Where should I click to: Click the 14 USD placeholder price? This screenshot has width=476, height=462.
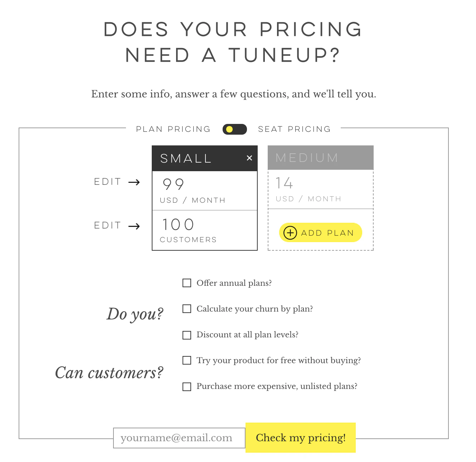click(285, 183)
